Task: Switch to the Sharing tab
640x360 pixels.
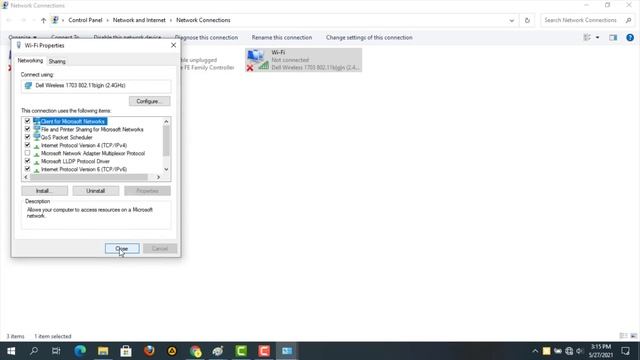Action: [x=57, y=61]
